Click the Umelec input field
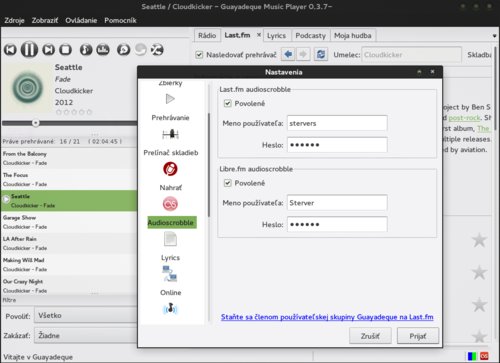This screenshot has width=500, height=363. pos(412,55)
